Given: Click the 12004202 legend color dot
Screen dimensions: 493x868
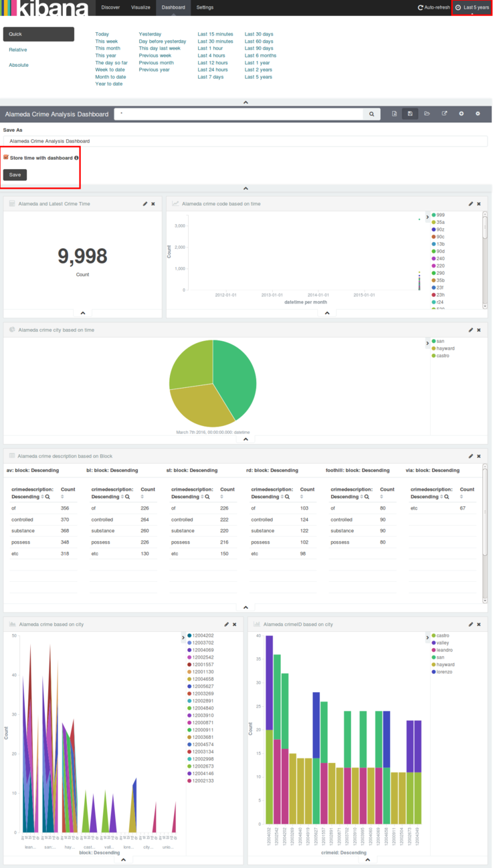Looking at the screenshot, I should pyautogui.click(x=190, y=635).
